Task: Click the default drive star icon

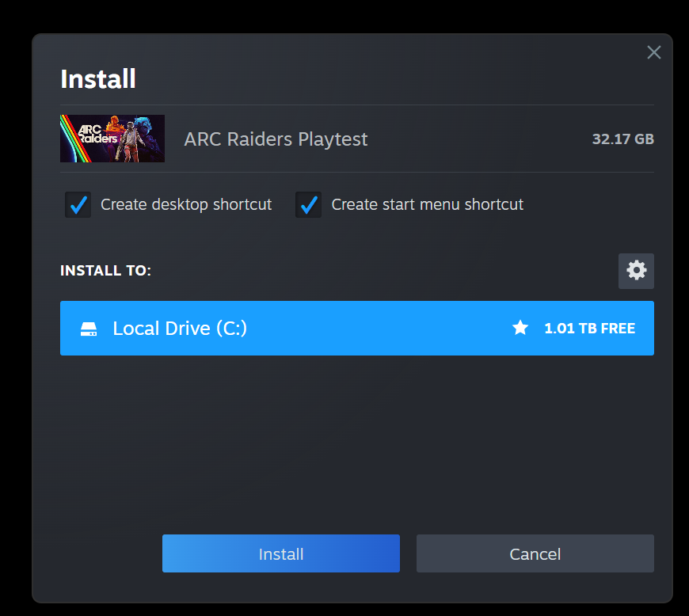Action: coord(520,328)
